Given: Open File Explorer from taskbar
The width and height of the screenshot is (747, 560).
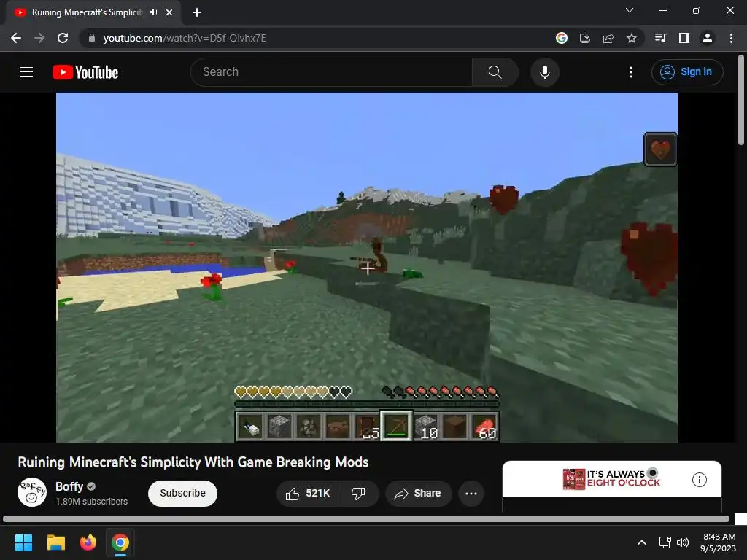Looking at the screenshot, I should tap(55, 542).
